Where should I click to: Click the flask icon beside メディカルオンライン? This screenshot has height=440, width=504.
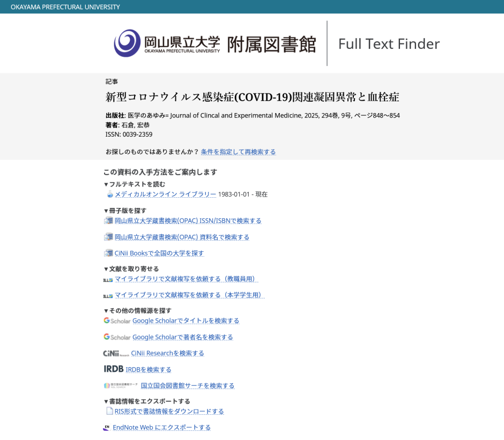[109, 195]
